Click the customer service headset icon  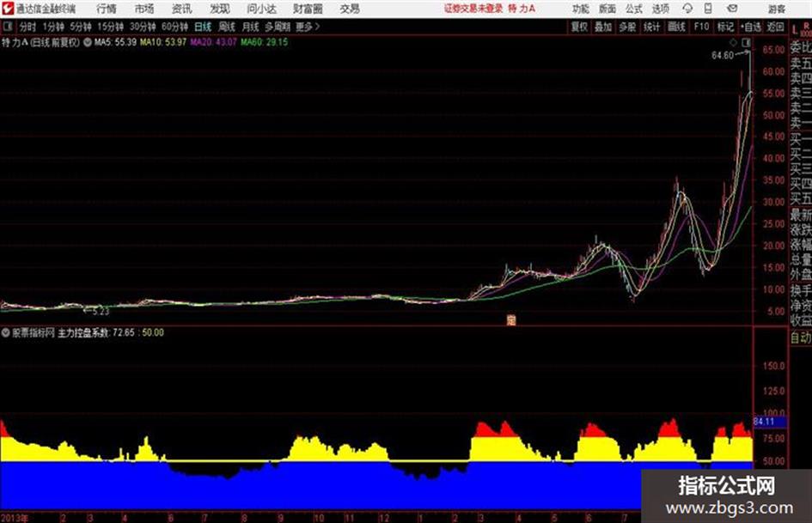coord(687,9)
